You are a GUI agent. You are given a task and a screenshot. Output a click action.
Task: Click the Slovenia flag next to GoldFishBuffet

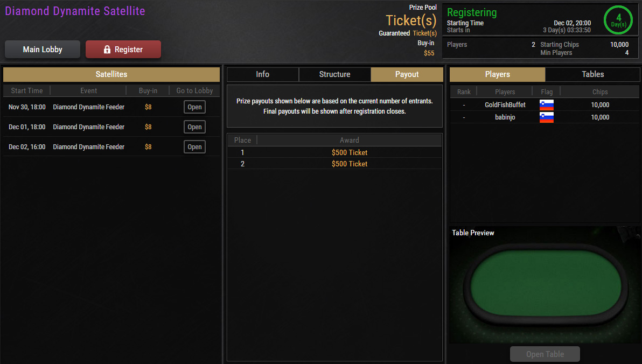[547, 105]
